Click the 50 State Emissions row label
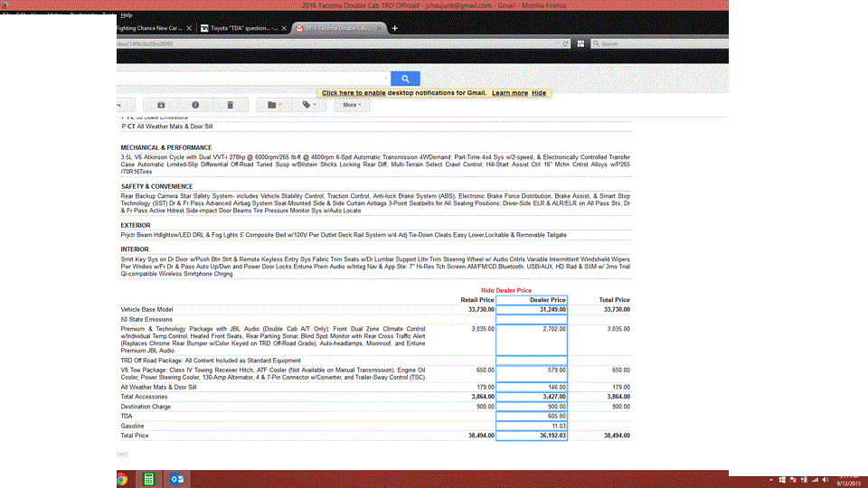This screenshot has height=488, width=868. click(x=146, y=319)
